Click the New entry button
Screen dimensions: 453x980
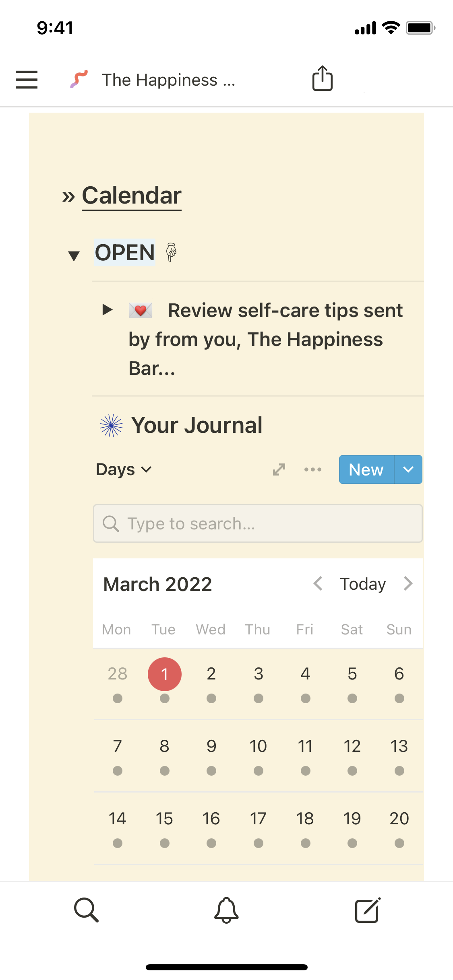pyautogui.click(x=366, y=469)
